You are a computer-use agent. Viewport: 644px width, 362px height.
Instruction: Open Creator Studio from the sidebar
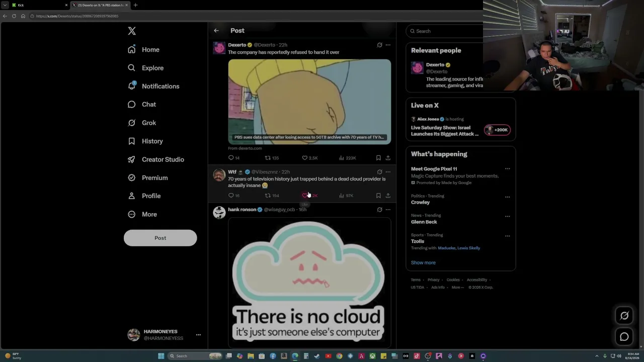click(x=156, y=159)
